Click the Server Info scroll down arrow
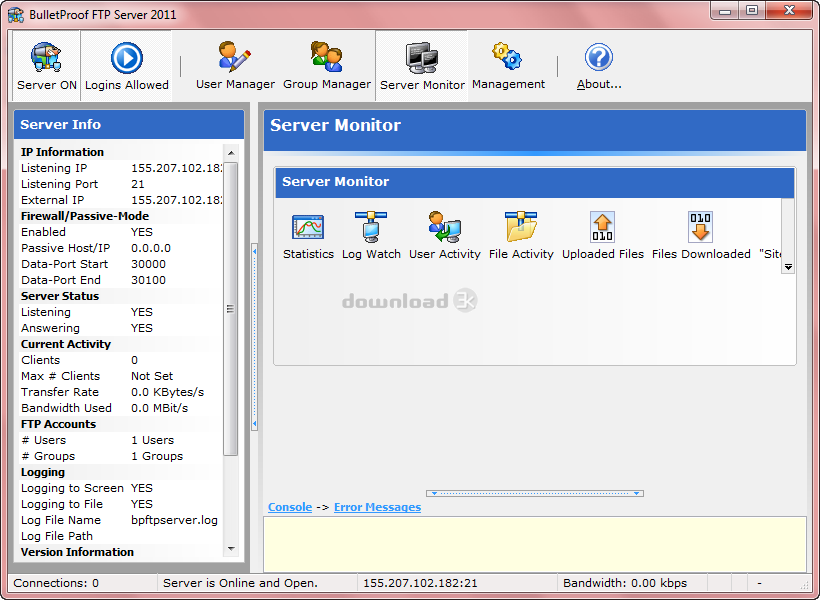Screen dimensions: 820x600 pyautogui.click(x=231, y=549)
